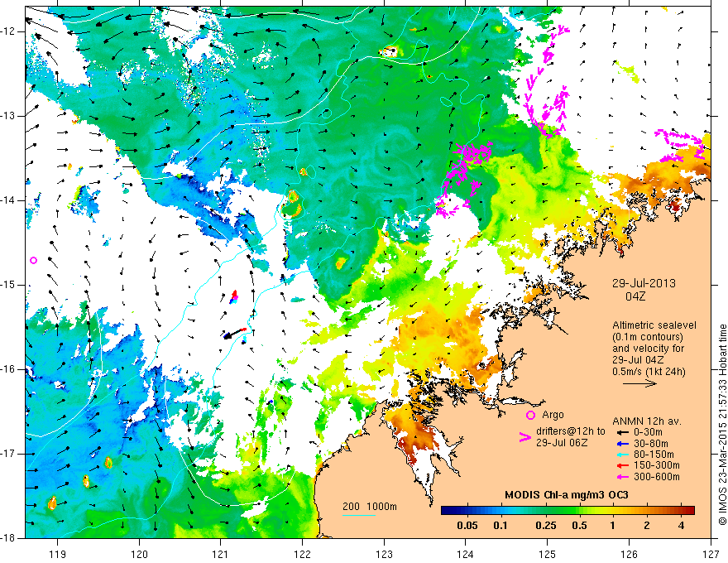
Task: Click the blue 30-80m legend arrow
Action: pos(623,444)
